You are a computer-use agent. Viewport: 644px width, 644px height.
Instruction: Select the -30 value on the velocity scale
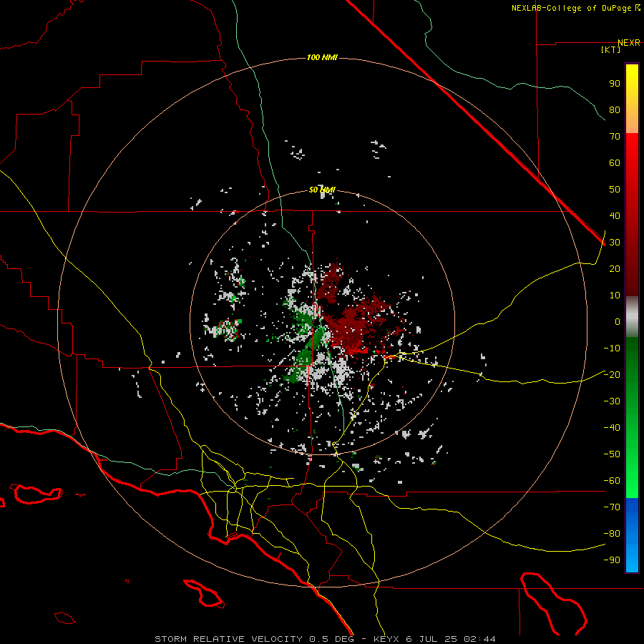tap(612, 401)
